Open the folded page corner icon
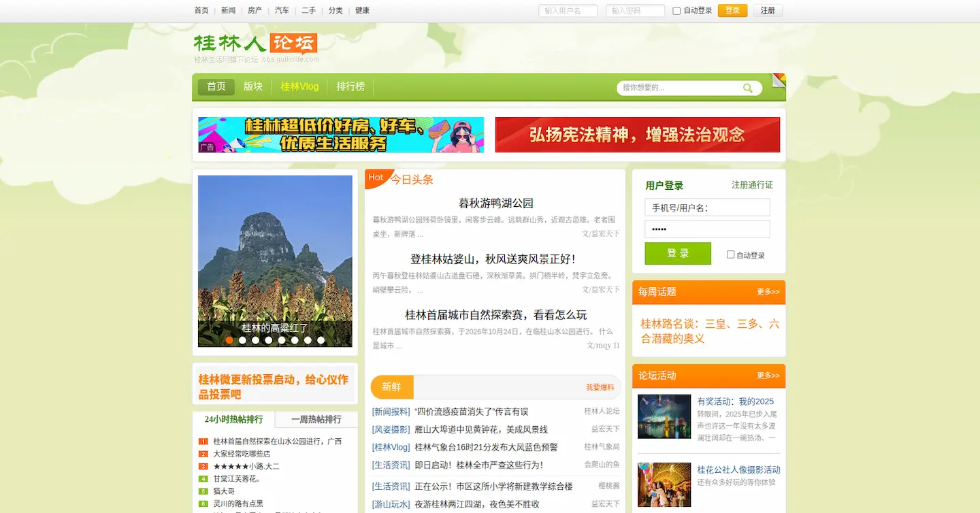980x513 pixels. point(779,80)
